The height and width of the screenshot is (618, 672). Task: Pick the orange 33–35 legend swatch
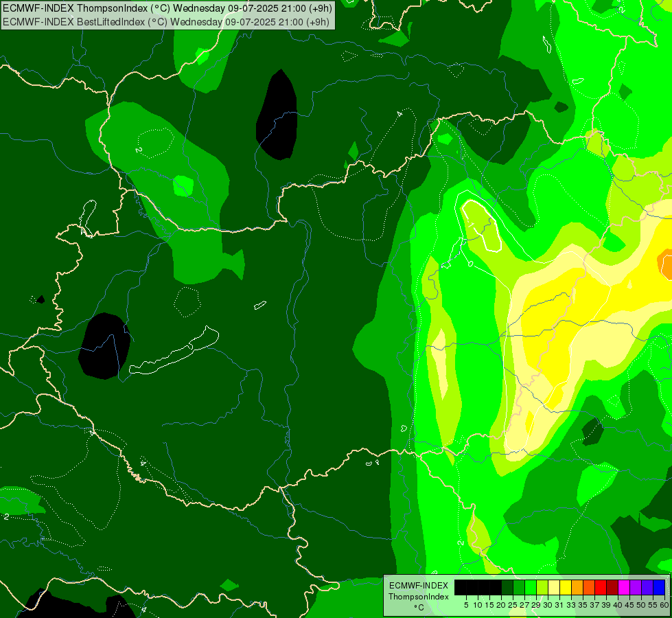577,588
